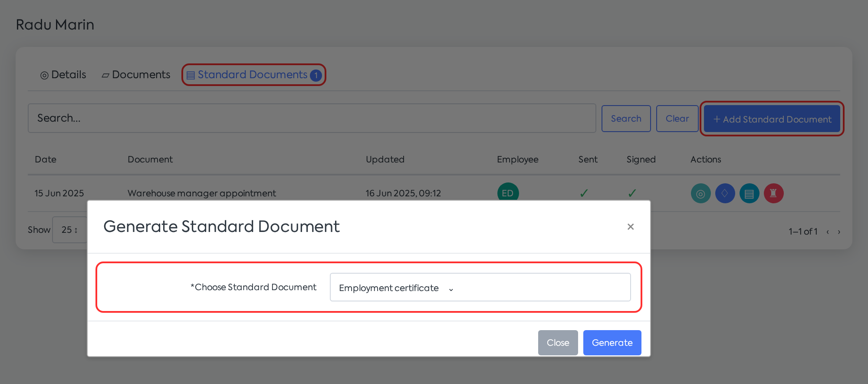Screen dimensions: 868x384
Task: Click the Sent column header
Action: tap(588, 159)
